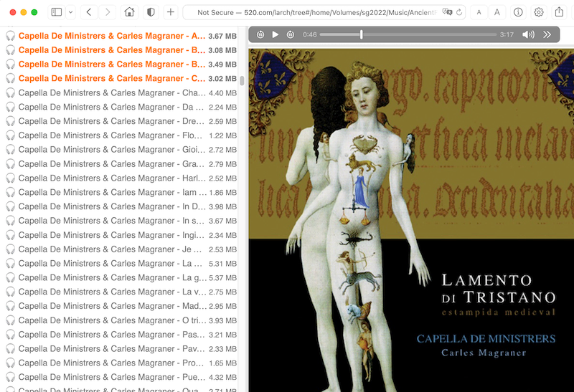Select the 'La g...' track, 5.37 MB
Screen dimensions: 574x392
point(121,278)
